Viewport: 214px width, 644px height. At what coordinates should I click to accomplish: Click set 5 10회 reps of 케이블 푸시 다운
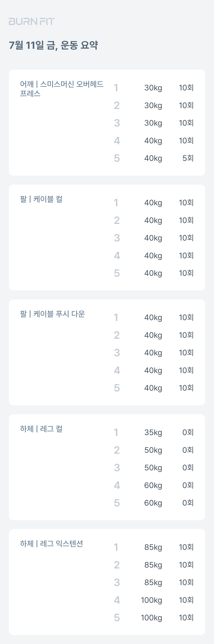pyautogui.click(x=186, y=388)
